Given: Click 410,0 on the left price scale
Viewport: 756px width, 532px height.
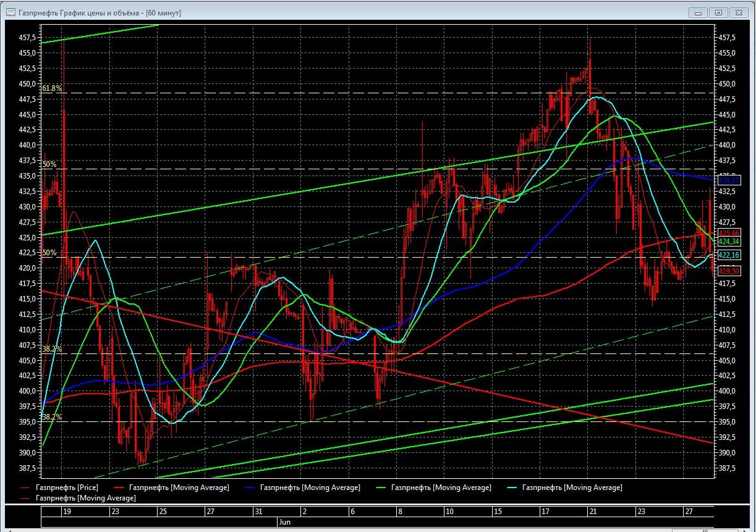Looking at the screenshot, I should click(27, 330).
